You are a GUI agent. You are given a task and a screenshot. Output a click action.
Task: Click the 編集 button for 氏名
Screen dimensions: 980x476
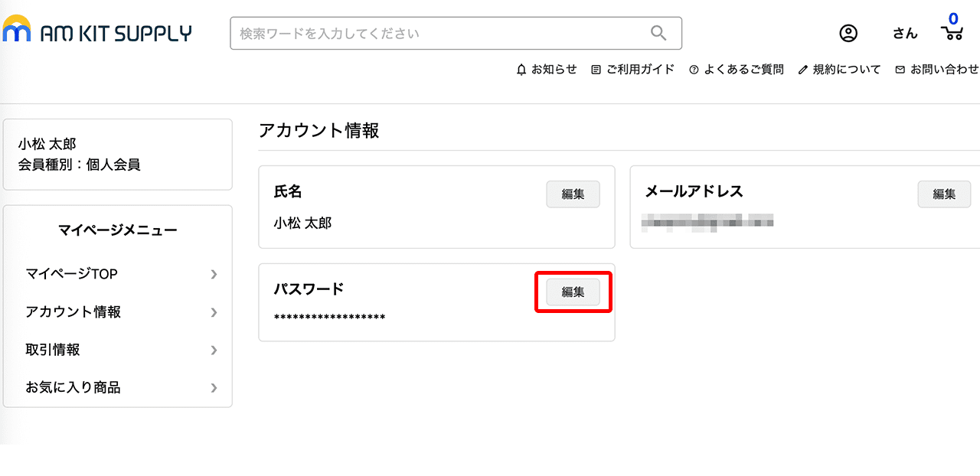(573, 194)
